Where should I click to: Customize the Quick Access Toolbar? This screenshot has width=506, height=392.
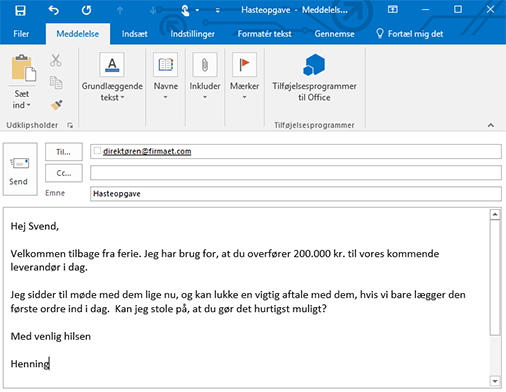point(218,10)
